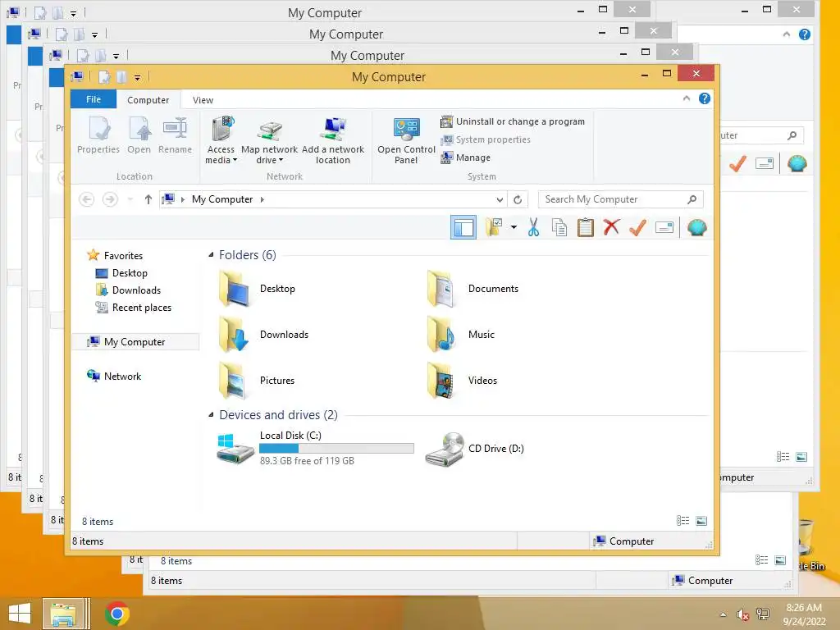The height and width of the screenshot is (630, 840).
Task: Select the Videos folder
Action: click(462, 381)
